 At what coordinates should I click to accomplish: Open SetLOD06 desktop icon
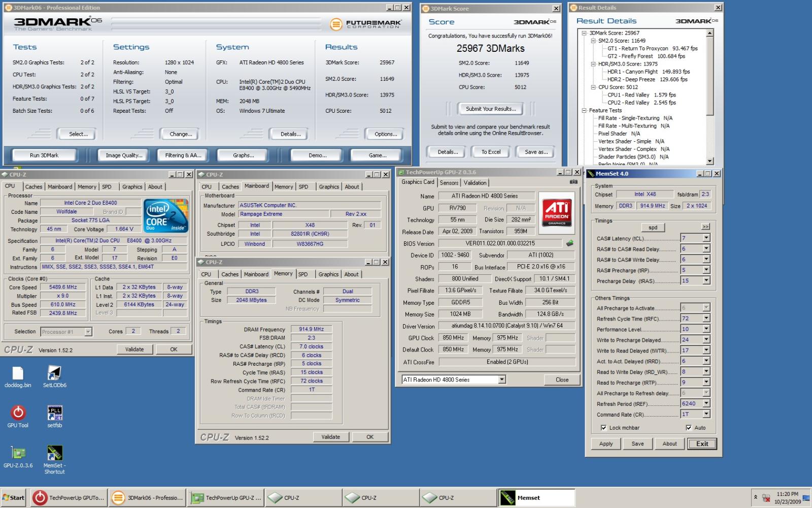pos(54,377)
